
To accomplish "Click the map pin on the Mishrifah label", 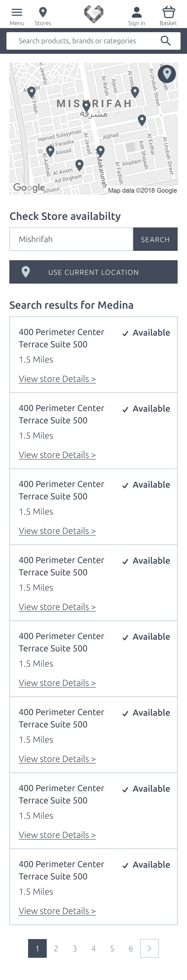I will point(86,106).
